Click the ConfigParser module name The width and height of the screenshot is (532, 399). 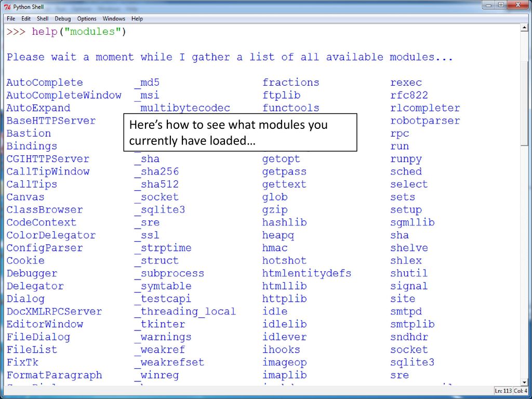point(45,248)
